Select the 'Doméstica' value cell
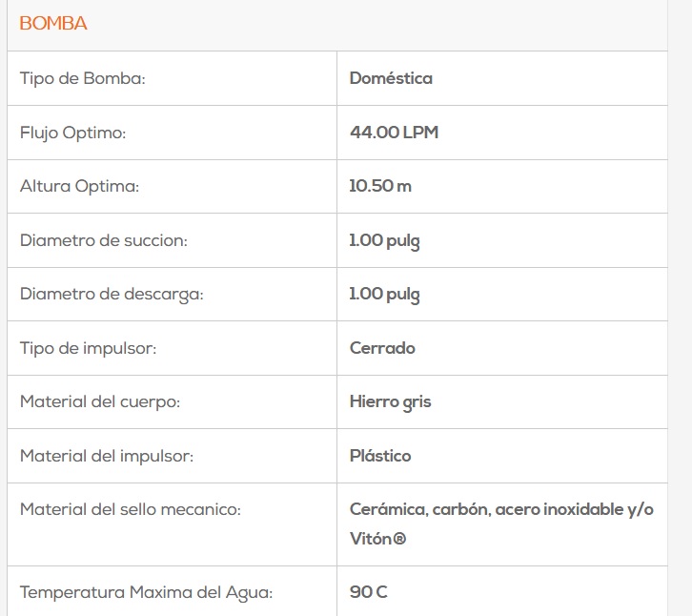This screenshot has height=616, width=692. point(391,78)
